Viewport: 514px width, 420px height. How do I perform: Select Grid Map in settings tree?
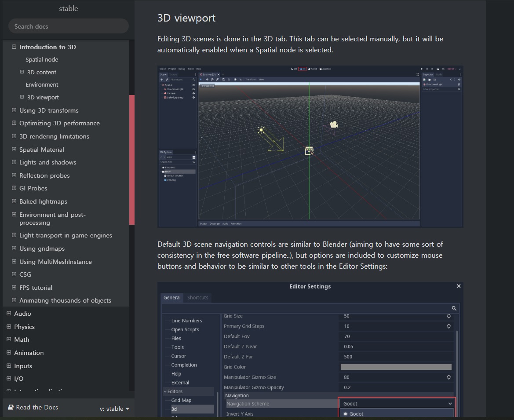point(181,400)
